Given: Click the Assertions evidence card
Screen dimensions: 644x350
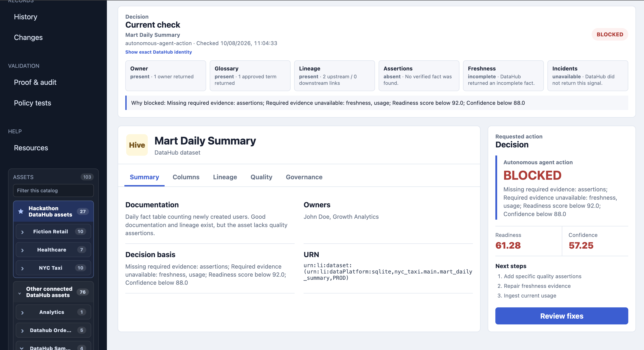Looking at the screenshot, I should (x=419, y=76).
